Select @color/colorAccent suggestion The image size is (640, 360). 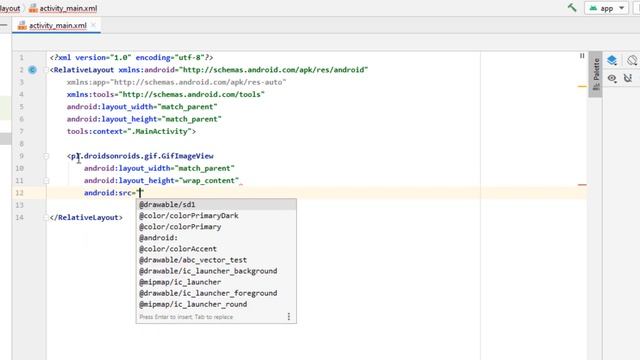216,249
